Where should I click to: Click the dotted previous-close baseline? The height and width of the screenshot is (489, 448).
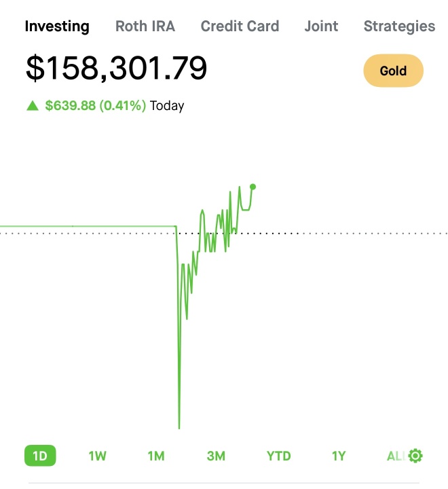point(224,233)
